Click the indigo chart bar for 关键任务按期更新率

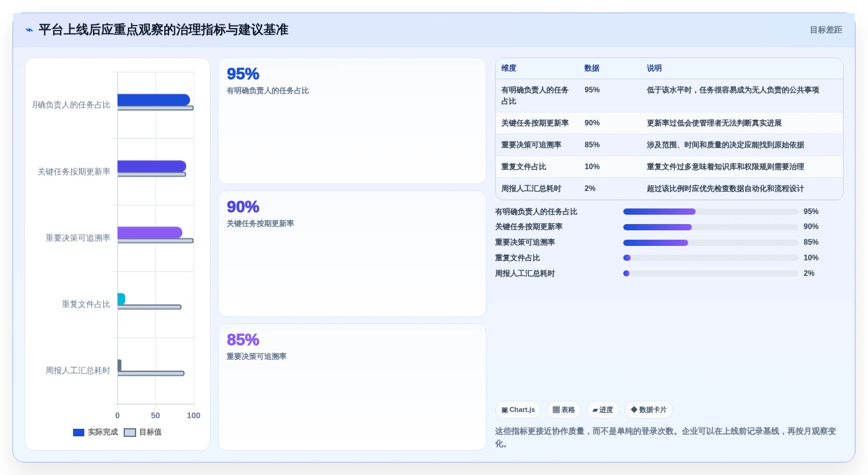click(x=152, y=166)
